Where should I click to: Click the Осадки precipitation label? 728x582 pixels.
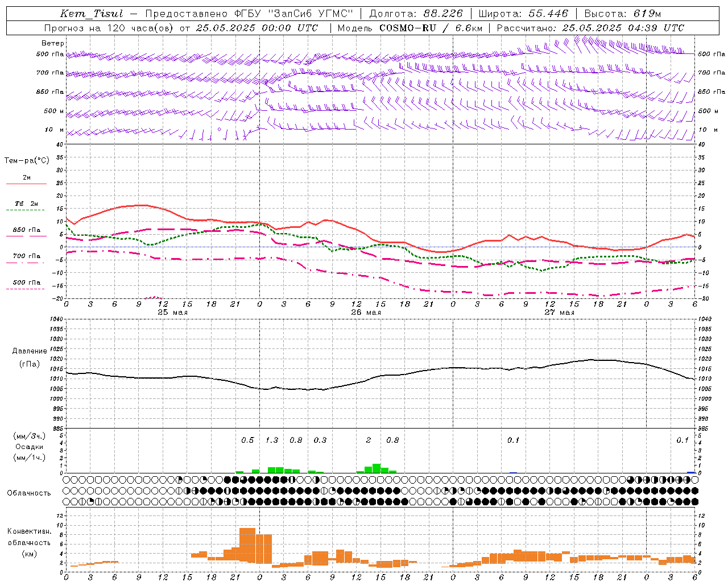pyautogui.click(x=29, y=447)
